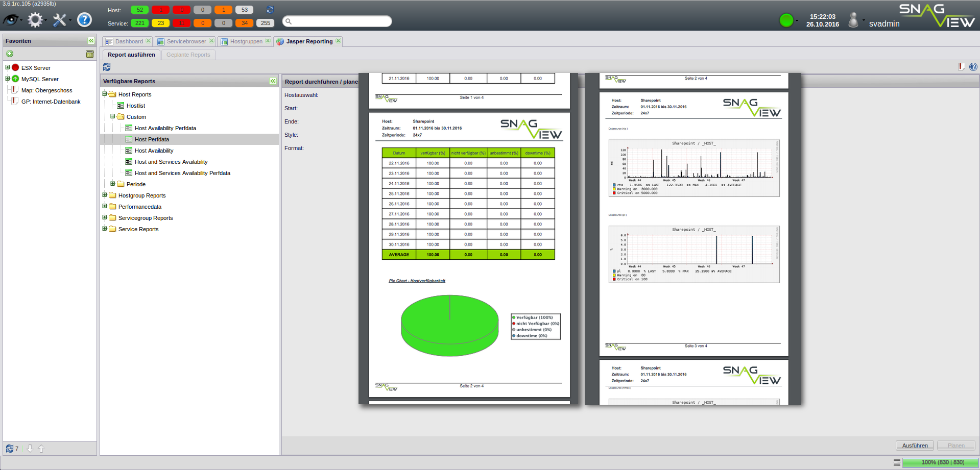Open the user menu dropdown arrow
Image resolution: width=980 pixels, height=470 pixels.
[864, 21]
